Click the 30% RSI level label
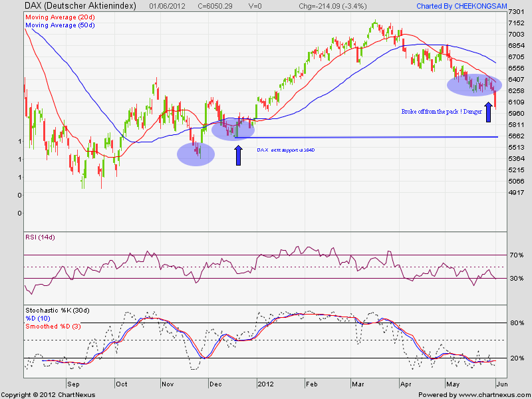The image size is (532, 399). (517, 279)
